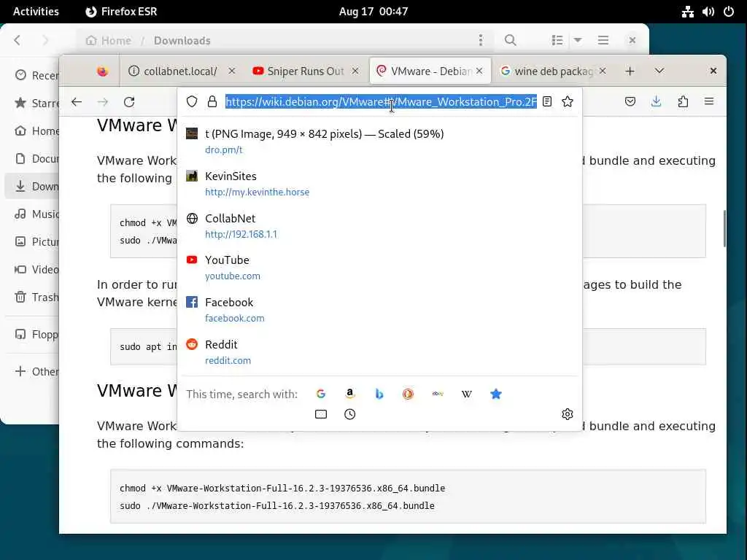Go back in the Files window
This screenshot has width=747, height=560.
click(x=18, y=41)
